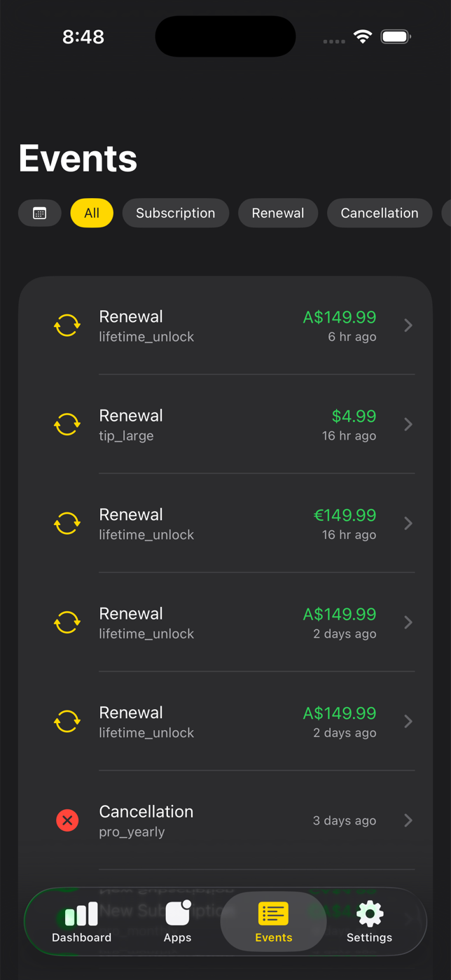Open the calendar date filter icon
Image resolution: width=451 pixels, height=980 pixels.
pos(39,213)
